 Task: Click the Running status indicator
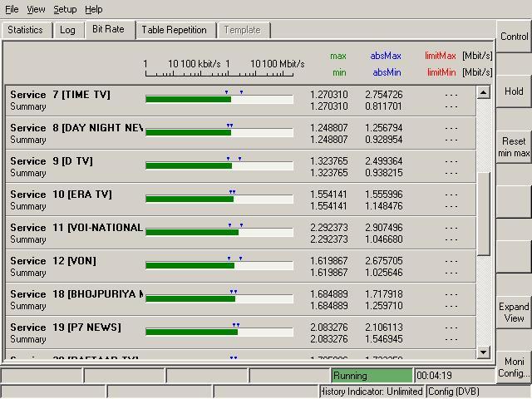point(371,376)
